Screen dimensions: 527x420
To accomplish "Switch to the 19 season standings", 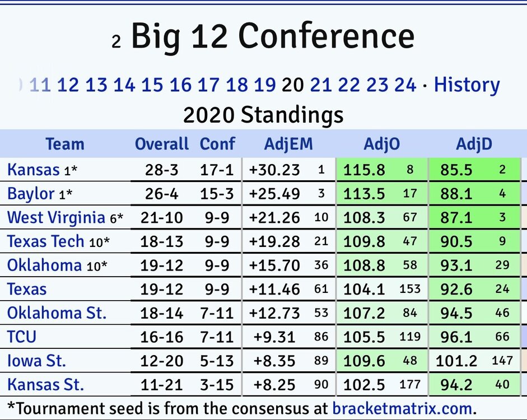I will (x=264, y=85).
